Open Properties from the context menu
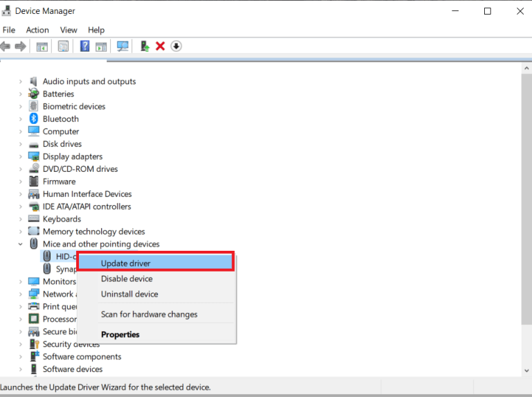Image resolution: width=532 pixels, height=397 pixels. (x=120, y=335)
